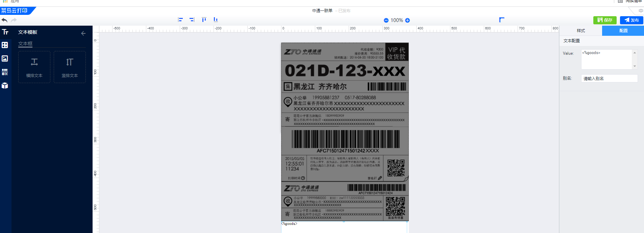The height and width of the screenshot is (233, 644).
Task: Click the 黑龙江 齐齐哈尔 destination text
Action: [x=320, y=87]
